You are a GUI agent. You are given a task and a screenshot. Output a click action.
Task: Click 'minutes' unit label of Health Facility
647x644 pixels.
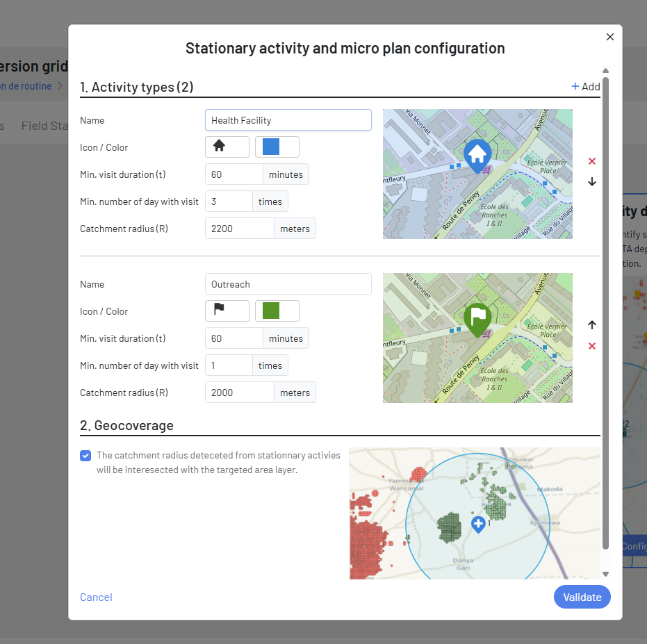coord(286,174)
